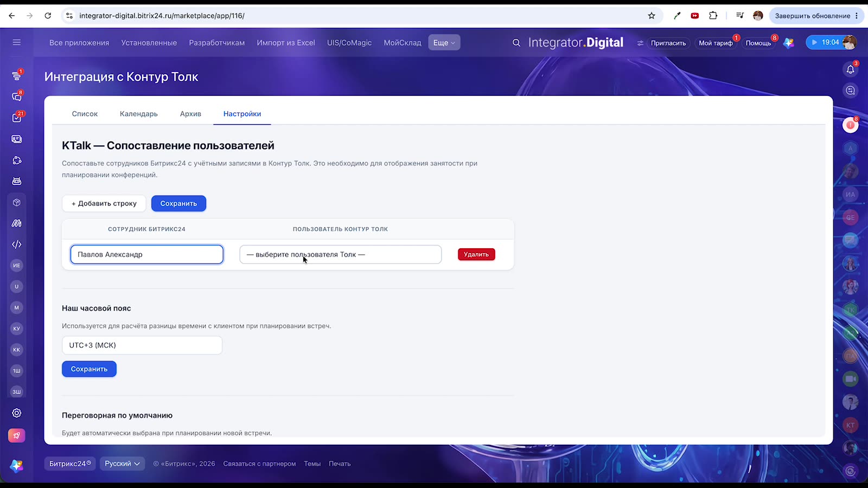This screenshot has height=488, width=868.
Task: Select the Настройки tab
Action: [x=242, y=114]
